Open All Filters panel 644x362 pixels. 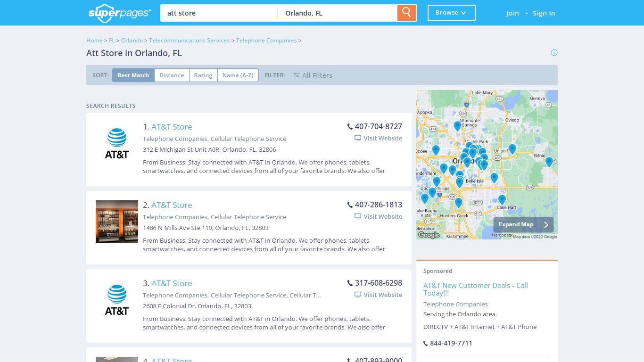pos(313,75)
